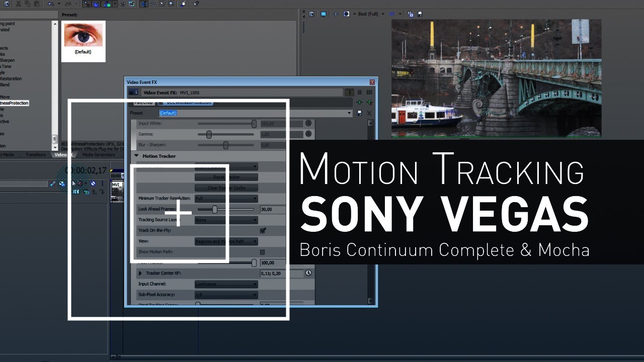The width and height of the screenshot is (644, 362).
Task: Click the Mute icon on the video track
Action: 93,184
